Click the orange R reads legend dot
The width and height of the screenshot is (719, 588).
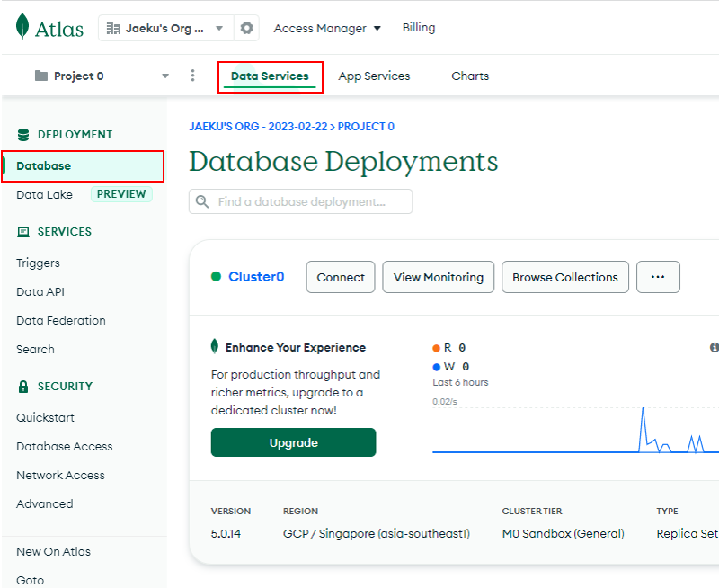click(x=436, y=349)
